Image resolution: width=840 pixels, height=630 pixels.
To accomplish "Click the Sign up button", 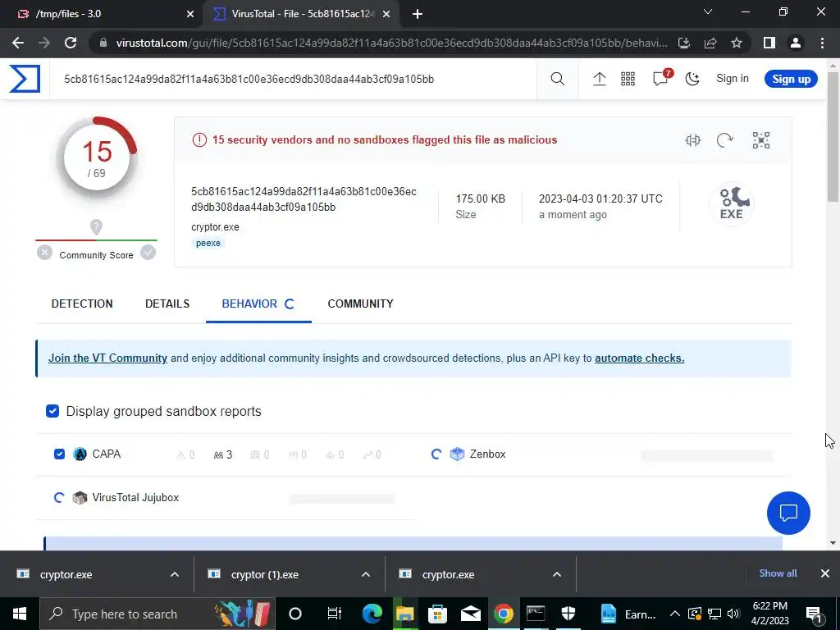I will click(792, 79).
